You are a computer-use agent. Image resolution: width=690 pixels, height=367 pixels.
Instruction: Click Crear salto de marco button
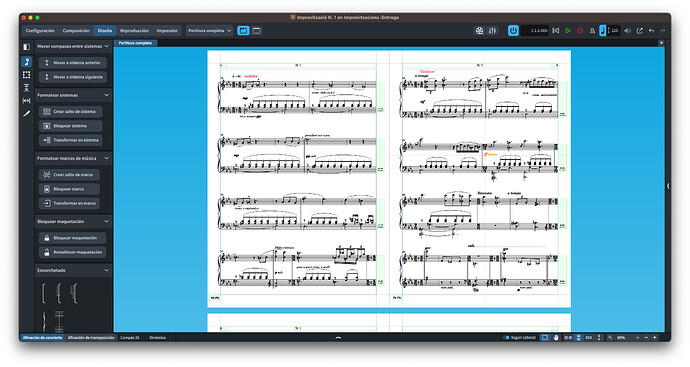pos(70,175)
